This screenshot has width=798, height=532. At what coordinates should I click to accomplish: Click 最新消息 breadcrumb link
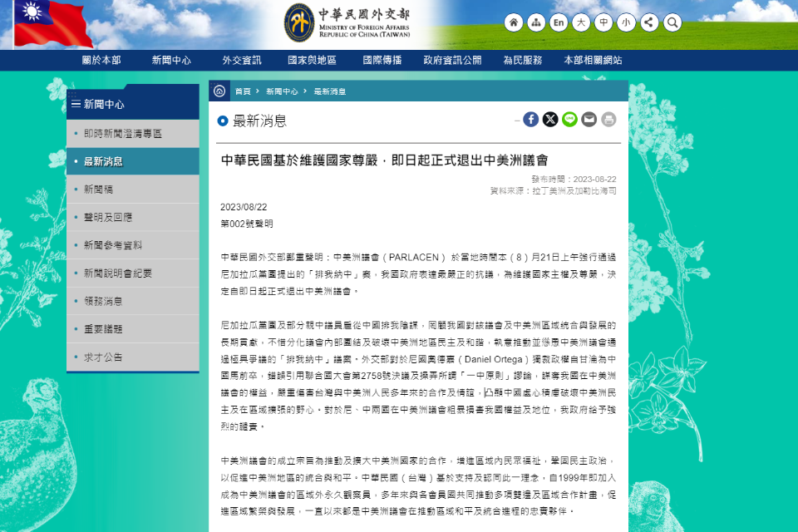pos(330,91)
